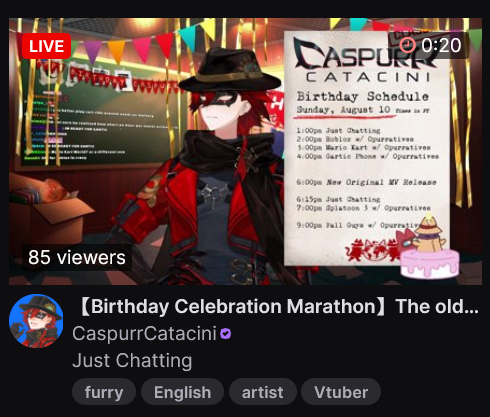Click the birthday cake cat sticker

[x=428, y=248]
